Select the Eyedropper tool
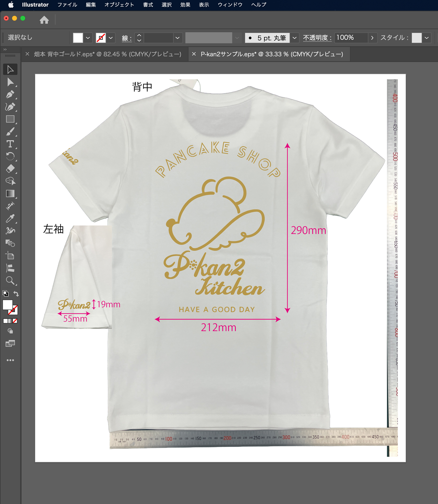The image size is (438, 504). click(10, 219)
